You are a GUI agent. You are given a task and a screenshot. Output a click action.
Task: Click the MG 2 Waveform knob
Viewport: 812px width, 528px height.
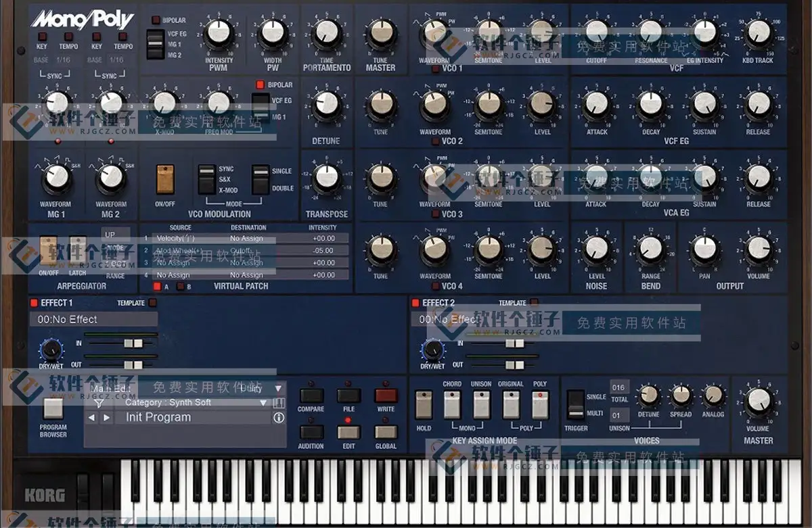[111, 176]
